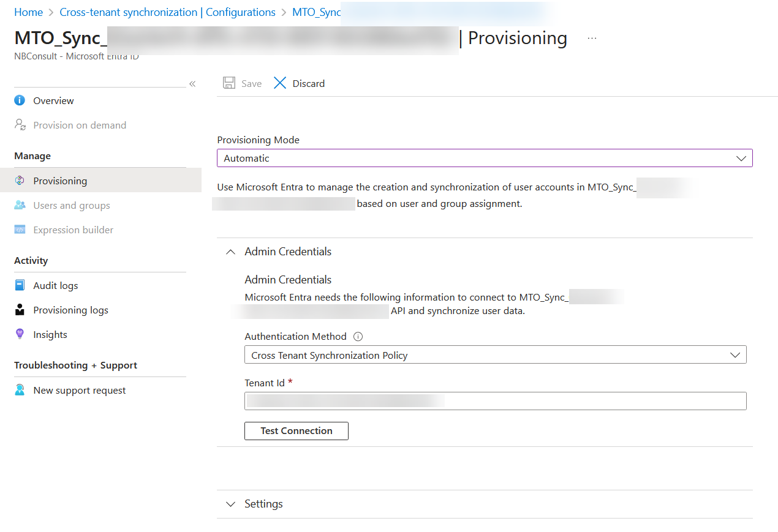Click the Provisioning logs person icon
The width and height of the screenshot is (778, 532).
coord(20,310)
